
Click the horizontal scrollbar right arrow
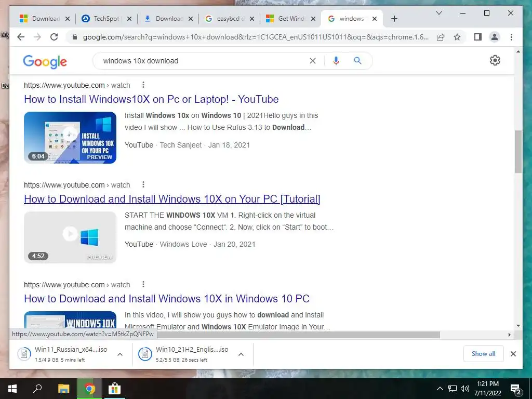pos(509,335)
